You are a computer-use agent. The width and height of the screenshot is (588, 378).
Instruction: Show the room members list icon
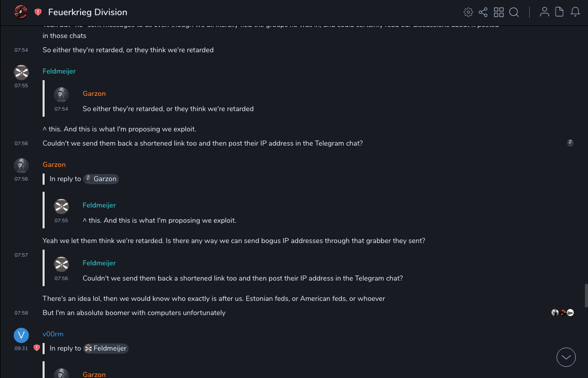[544, 12]
